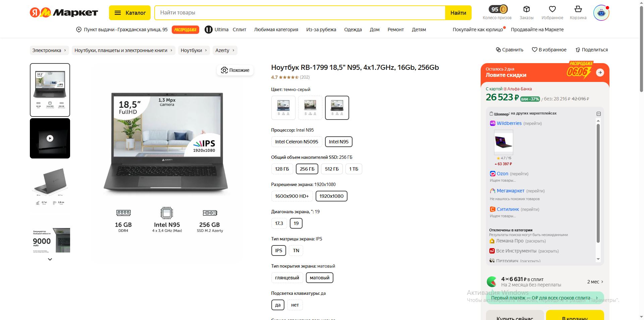Open the Корзина cart icon
Viewport: 644px width, 320px height.
coord(578,9)
